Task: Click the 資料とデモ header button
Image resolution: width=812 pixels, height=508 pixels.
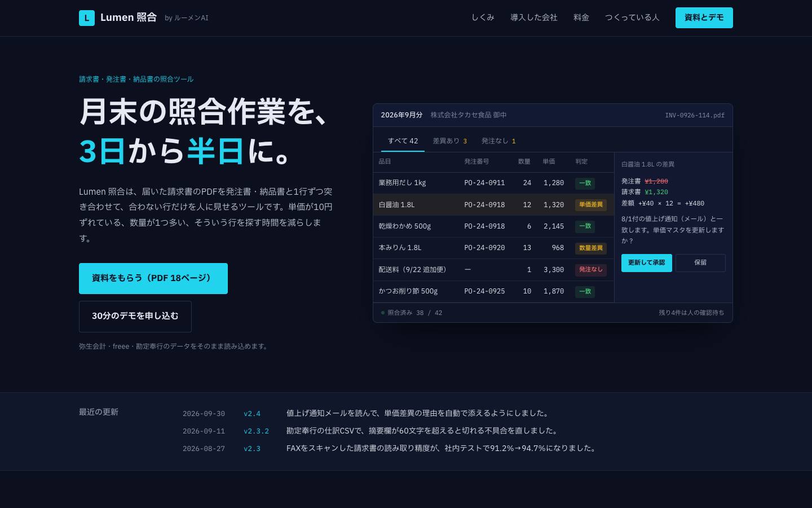Action: (x=704, y=17)
